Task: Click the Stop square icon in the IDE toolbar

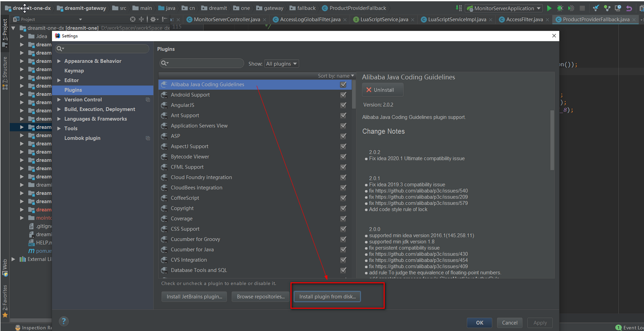Action: (x=582, y=8)
